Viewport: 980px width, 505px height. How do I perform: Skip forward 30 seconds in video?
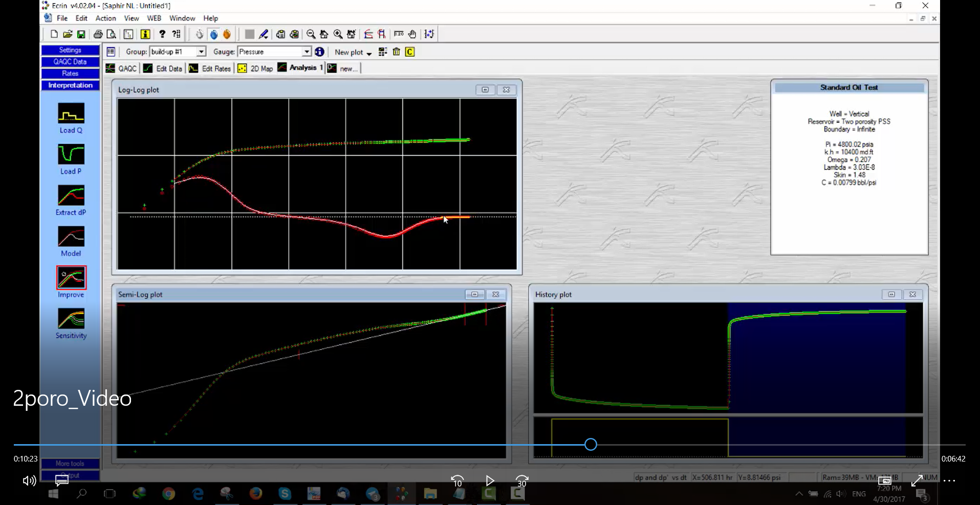522,480
